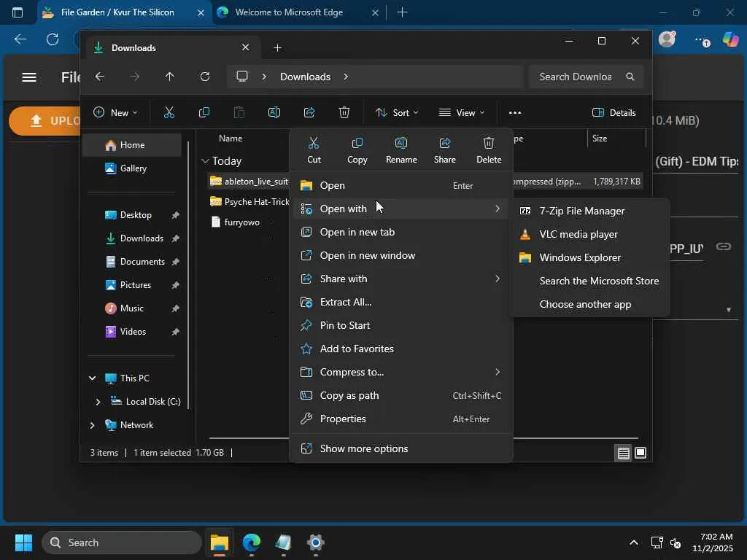This screenshot has height=560, width=747.
Task: Click the Search Downloads input field
Action: coord(576,77)
